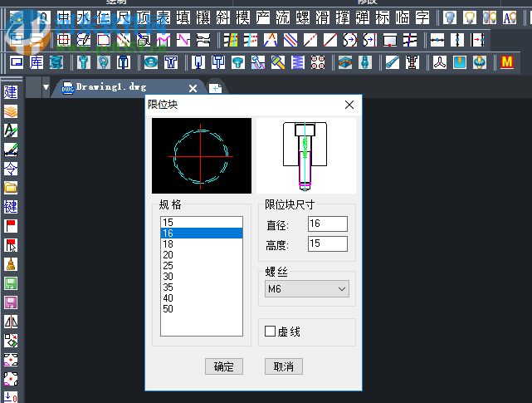Click the 模 toolbar icon

(x=243, y=17)
